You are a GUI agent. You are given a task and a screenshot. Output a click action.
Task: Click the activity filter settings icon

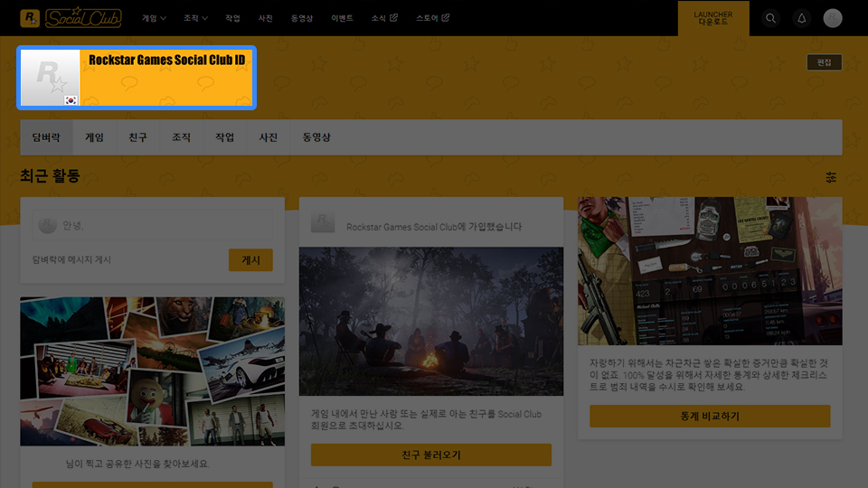831,177
